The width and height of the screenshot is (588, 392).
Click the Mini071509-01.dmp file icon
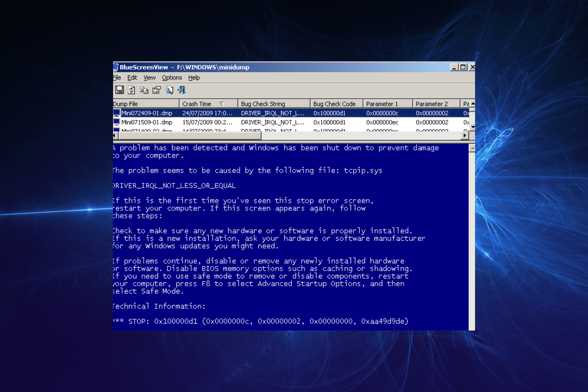[116, 122]
